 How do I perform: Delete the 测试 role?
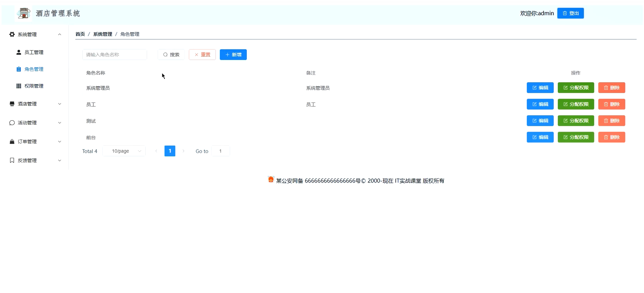pos(612,121)
